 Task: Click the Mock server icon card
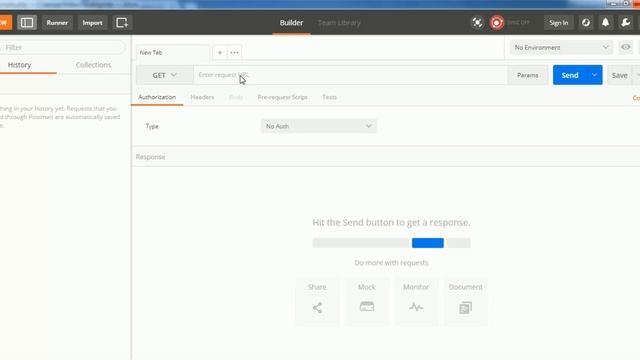pos(367,301)
